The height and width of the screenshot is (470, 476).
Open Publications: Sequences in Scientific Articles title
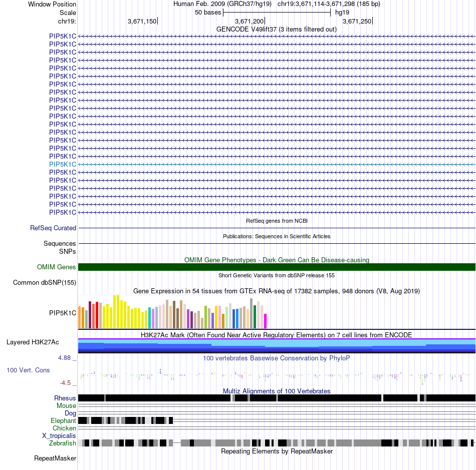click(x=277, y=237)
